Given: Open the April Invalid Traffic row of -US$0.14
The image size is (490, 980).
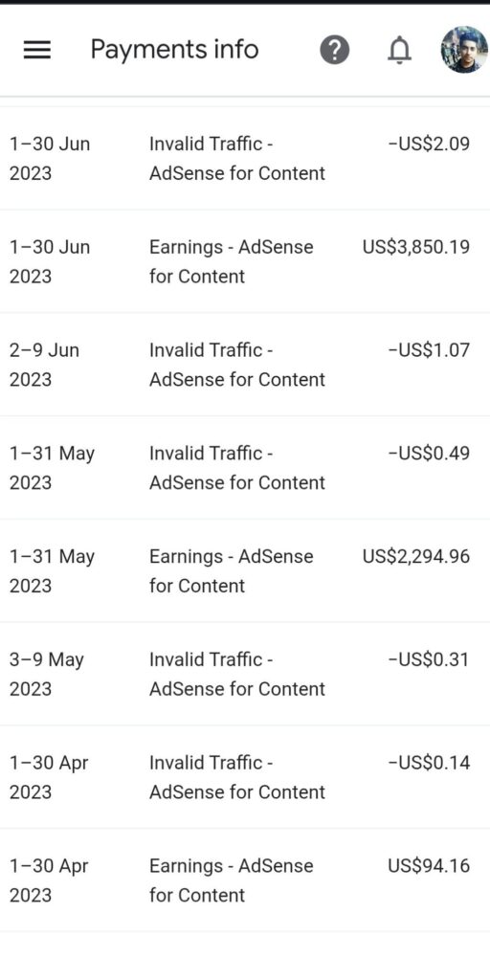Looking at the screenshot, I should click(245, 777).
